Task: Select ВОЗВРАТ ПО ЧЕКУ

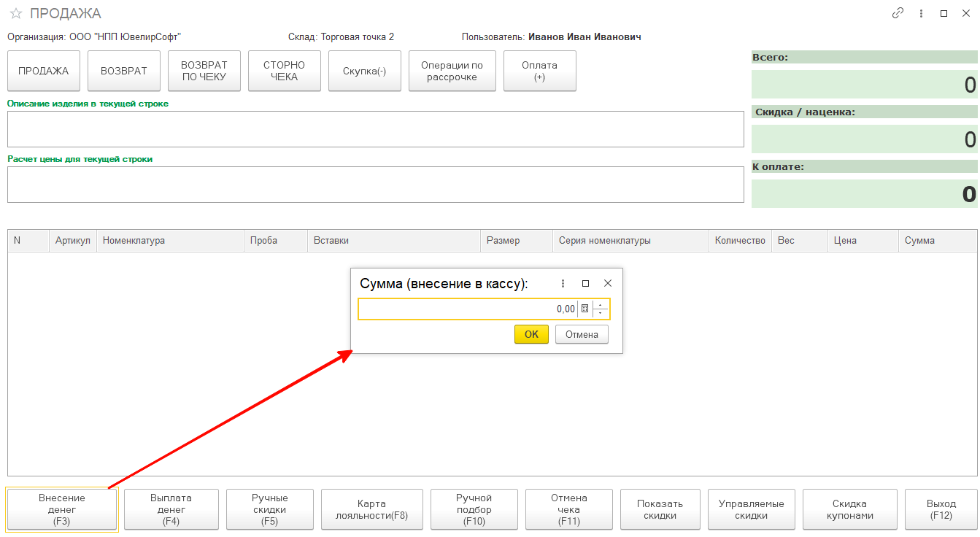Action: point(204,71)
